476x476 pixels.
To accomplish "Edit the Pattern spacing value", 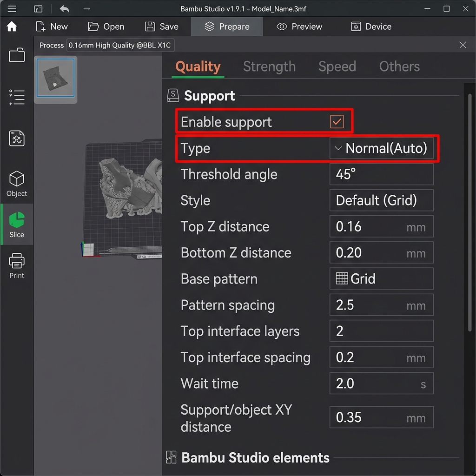I will coord(381,305).
